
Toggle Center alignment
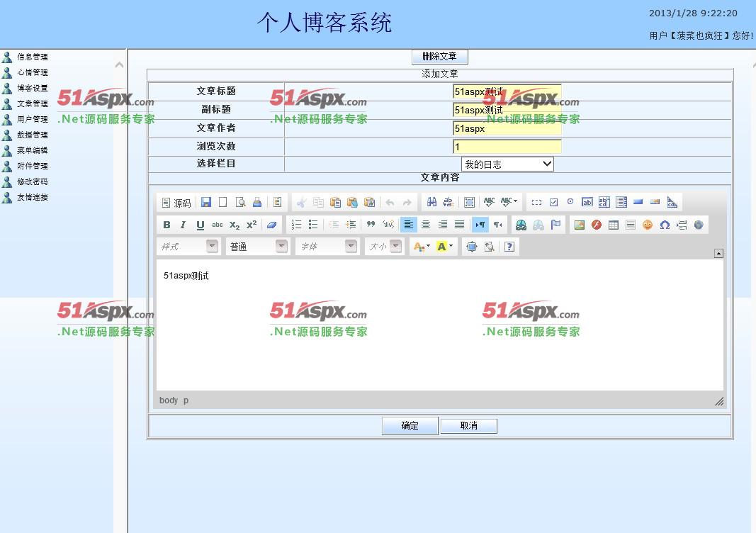(426, 225)
